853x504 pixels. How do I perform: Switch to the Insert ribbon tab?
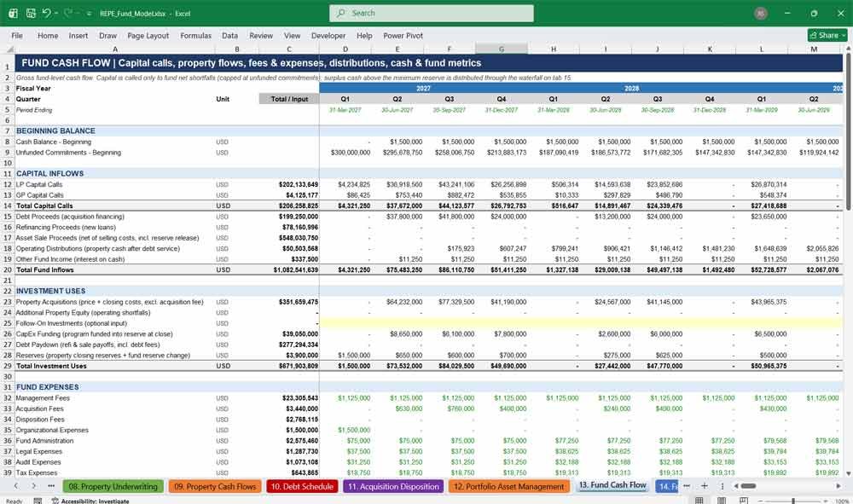pos(78,35)
